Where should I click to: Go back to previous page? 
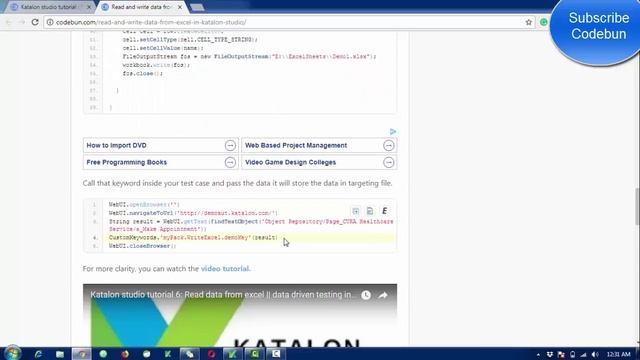pyautogui.click(x=9, y=22)
